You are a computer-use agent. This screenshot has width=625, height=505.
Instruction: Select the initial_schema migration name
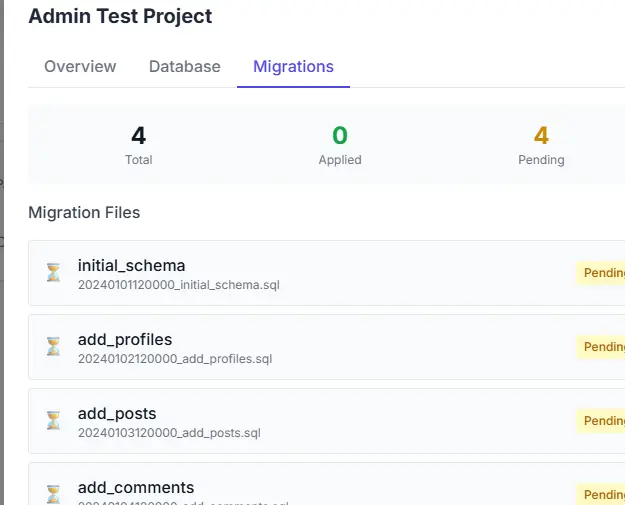132,265
